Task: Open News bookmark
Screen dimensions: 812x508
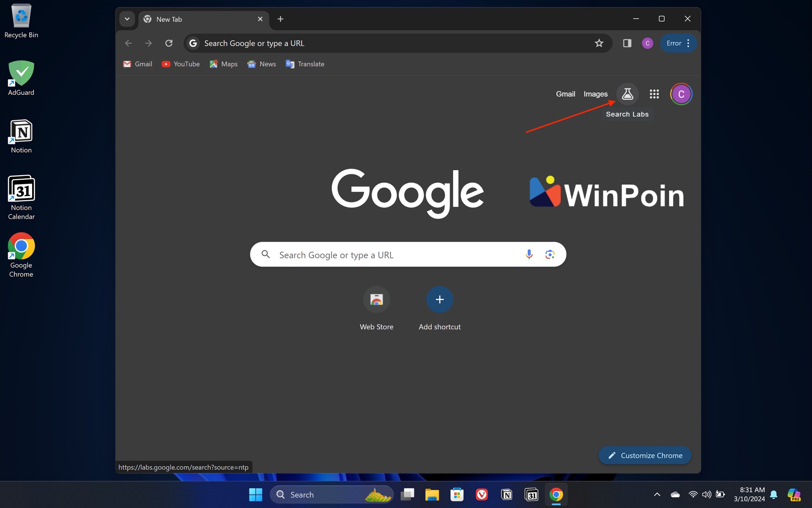Action: (262, 64)
